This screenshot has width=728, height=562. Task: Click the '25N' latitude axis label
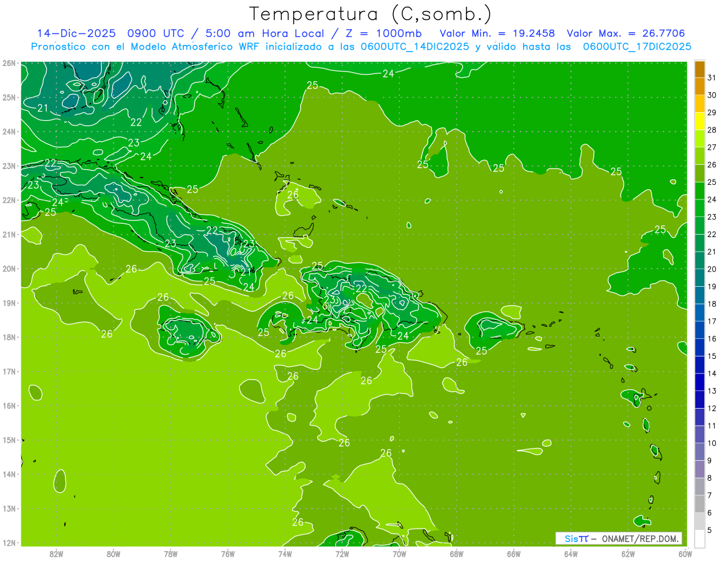(8, 97)
